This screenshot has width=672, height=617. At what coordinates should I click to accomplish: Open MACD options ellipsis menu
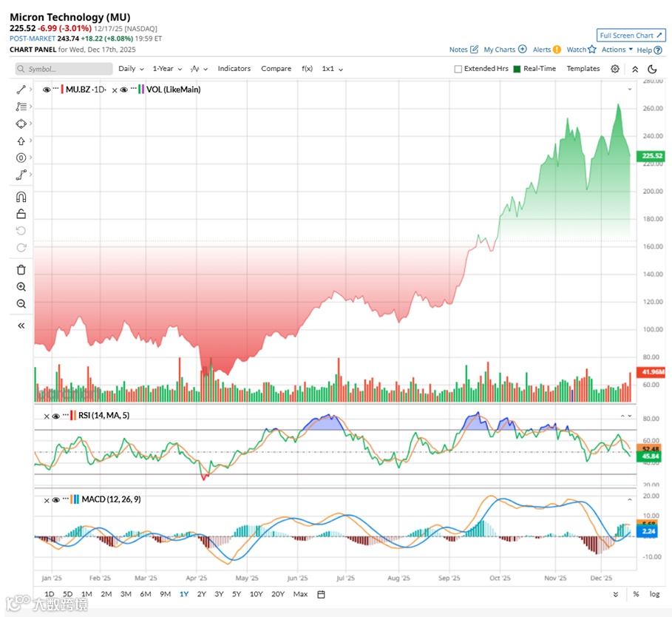pos(65,499)
